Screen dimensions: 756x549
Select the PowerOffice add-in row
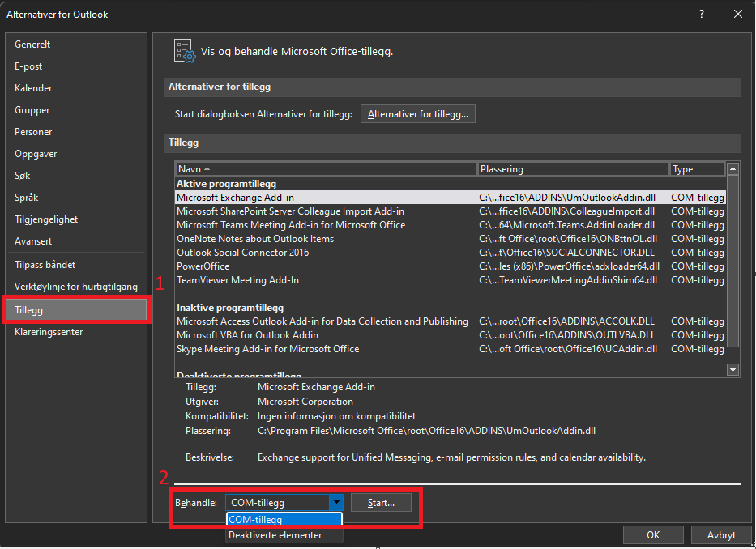click(x=451, y=266)
